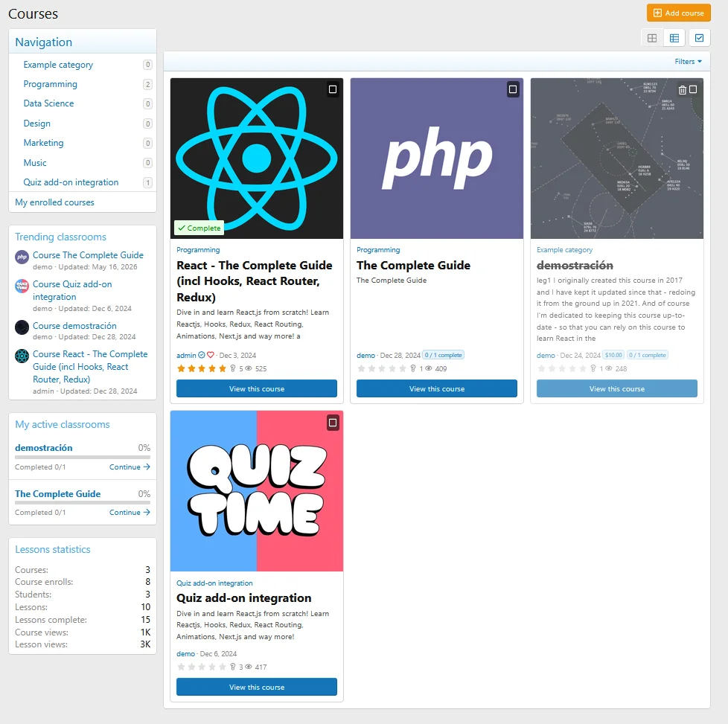View the Quiz add-on integration course button
This screenshot has height=724, width=728.
(257, 687)
